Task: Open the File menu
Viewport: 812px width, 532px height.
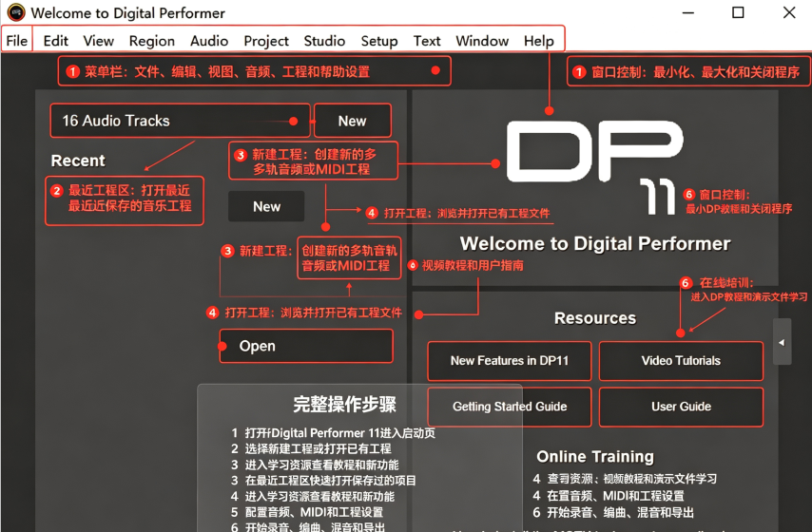Action: (16, 40)
